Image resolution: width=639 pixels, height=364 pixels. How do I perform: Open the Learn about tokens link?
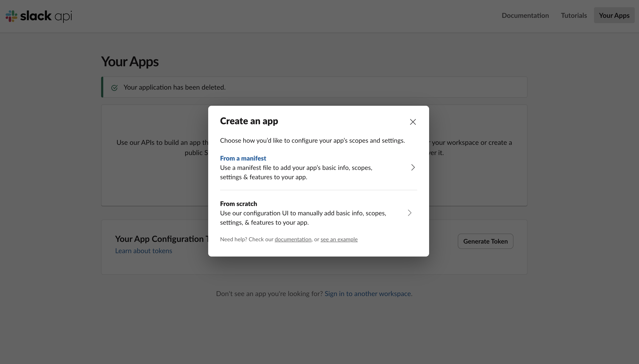[x=144, y=251]
